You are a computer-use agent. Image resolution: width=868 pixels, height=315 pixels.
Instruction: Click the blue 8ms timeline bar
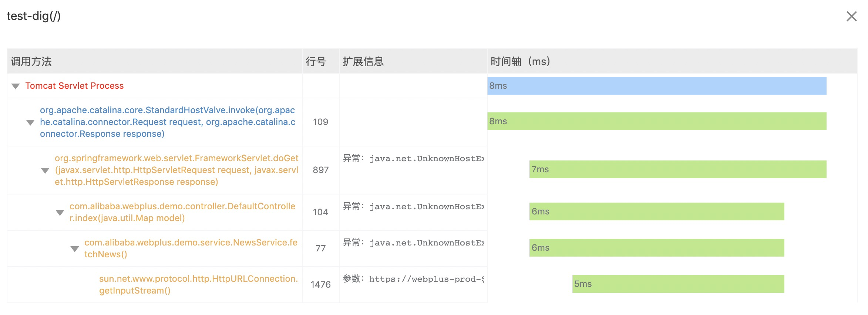656,86
